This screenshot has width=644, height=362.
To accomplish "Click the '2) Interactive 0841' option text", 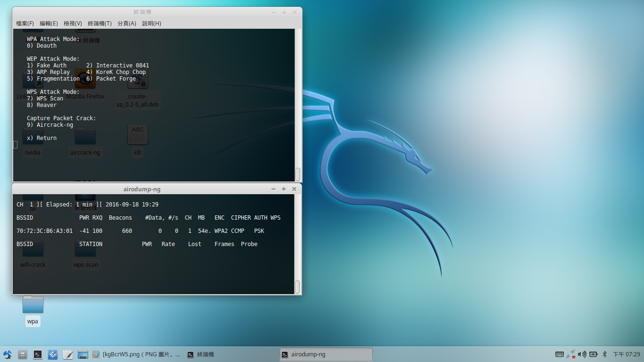I will coord(117,66).
